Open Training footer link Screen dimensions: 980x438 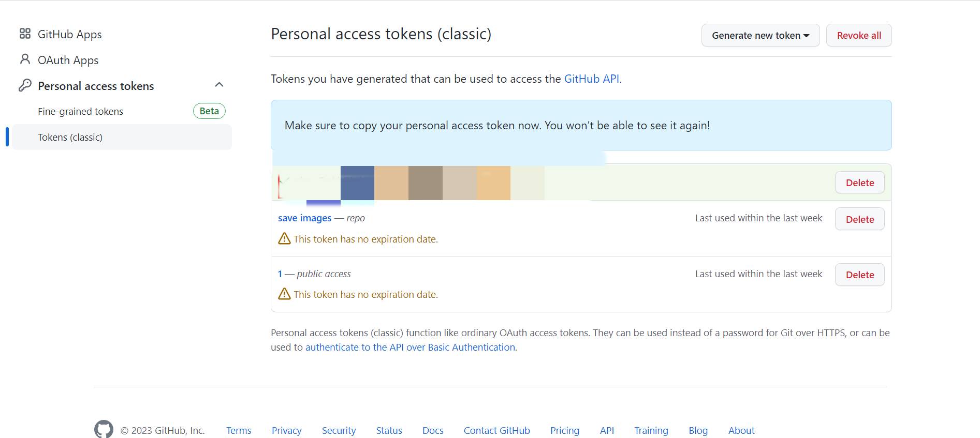tap(651, 430)
